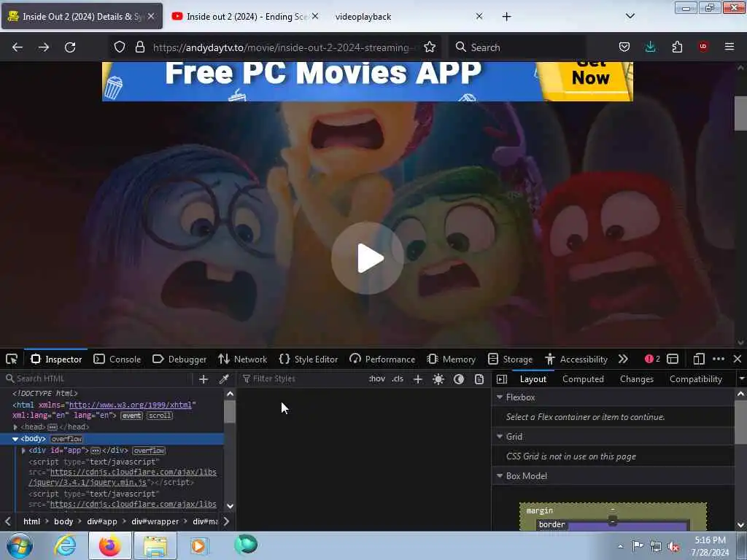The width and height of the screenshot is (747, 560).
Task: Select div#app in the breadcrumb
Action: pyautogui.click(x=102, y=521)
